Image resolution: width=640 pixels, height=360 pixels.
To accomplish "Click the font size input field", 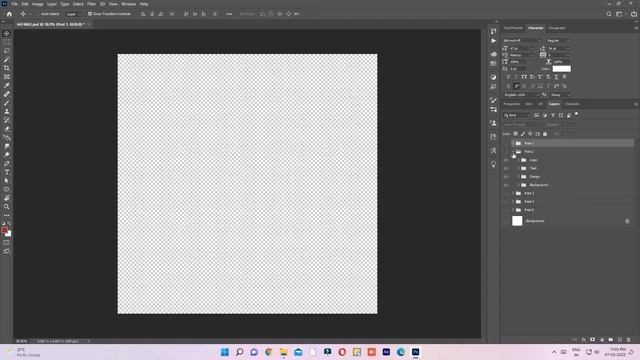I will [519, 49].
